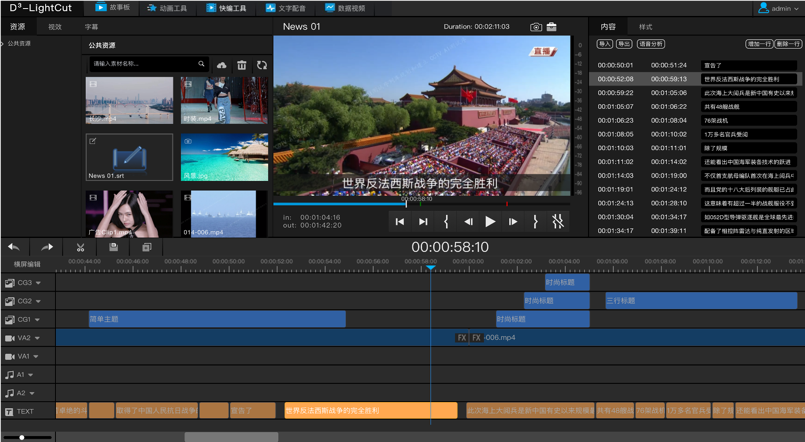Viewport: 805px width, 442px height.
Task: Set the in-point with left brace button
Action: 446,221
